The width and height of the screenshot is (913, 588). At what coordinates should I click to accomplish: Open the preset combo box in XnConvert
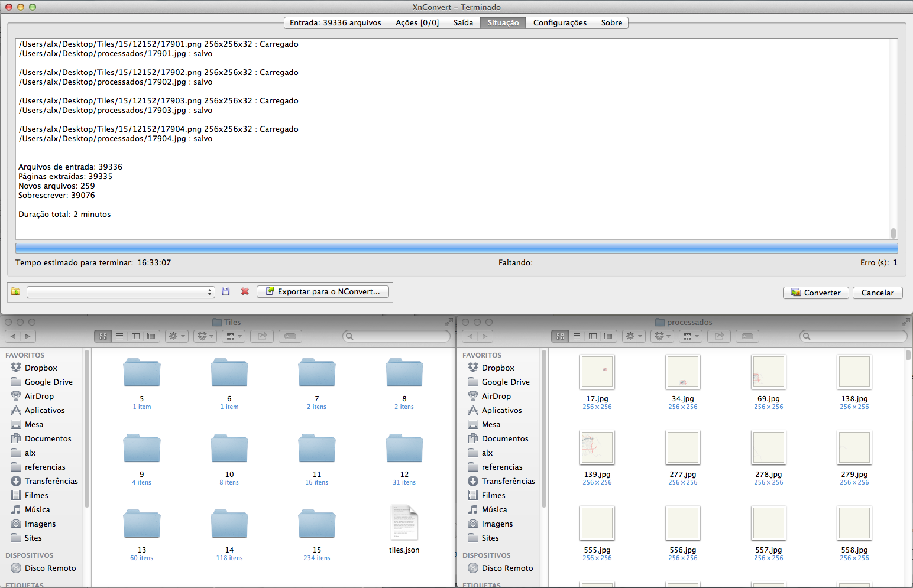point(120,292)
